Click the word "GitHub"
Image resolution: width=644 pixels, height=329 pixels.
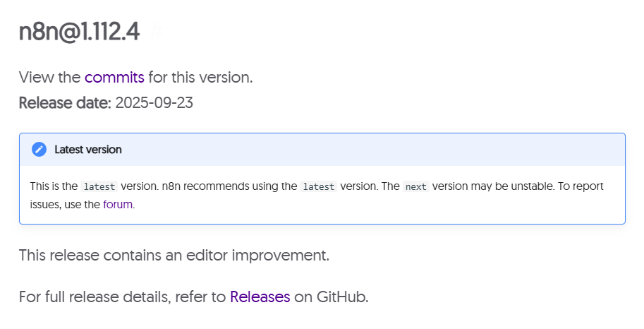point(340,297)
